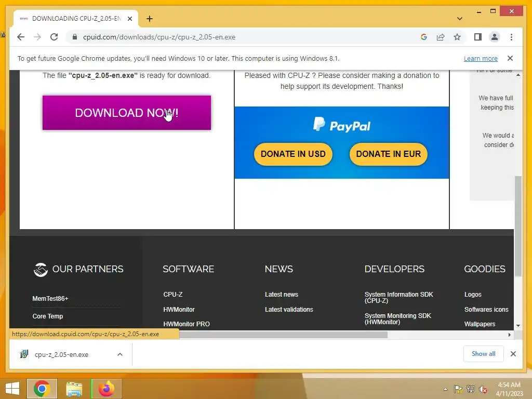Click Chrome icon in the taskbar
Viewport: 532px width, 399px height.
coord(42,389)
